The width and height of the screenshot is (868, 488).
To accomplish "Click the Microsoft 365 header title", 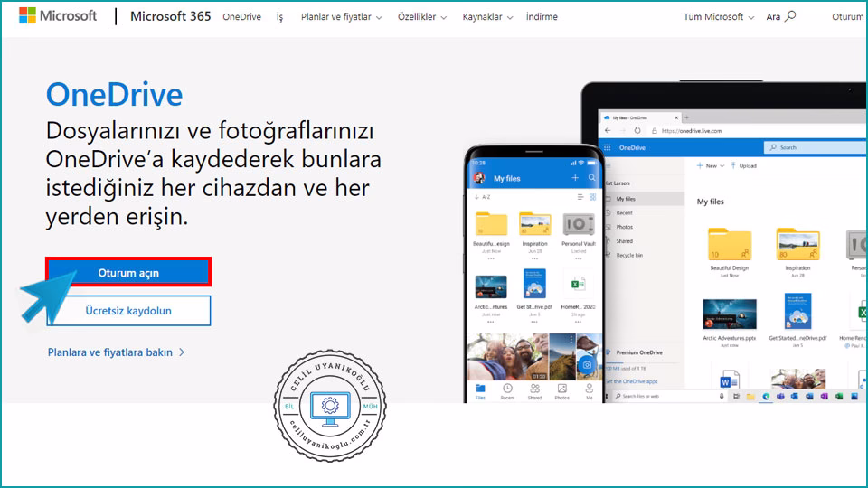I will coord(171,16).
